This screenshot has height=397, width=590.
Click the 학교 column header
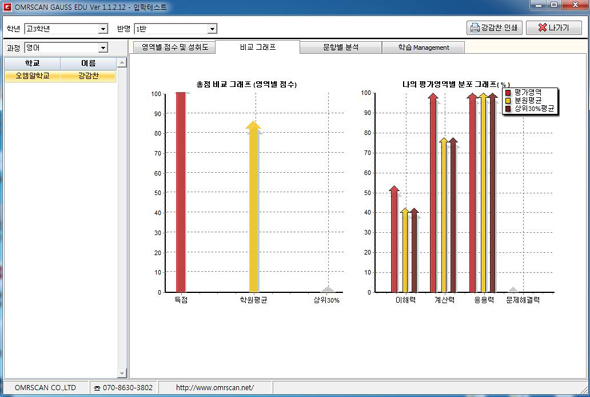pyautogui.click(x=32, y=63)
